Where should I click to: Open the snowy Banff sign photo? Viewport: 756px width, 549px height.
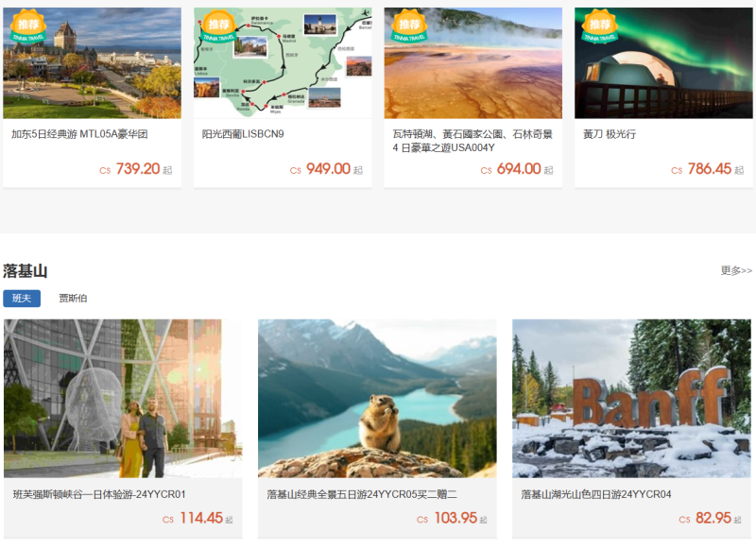[631, 398]
